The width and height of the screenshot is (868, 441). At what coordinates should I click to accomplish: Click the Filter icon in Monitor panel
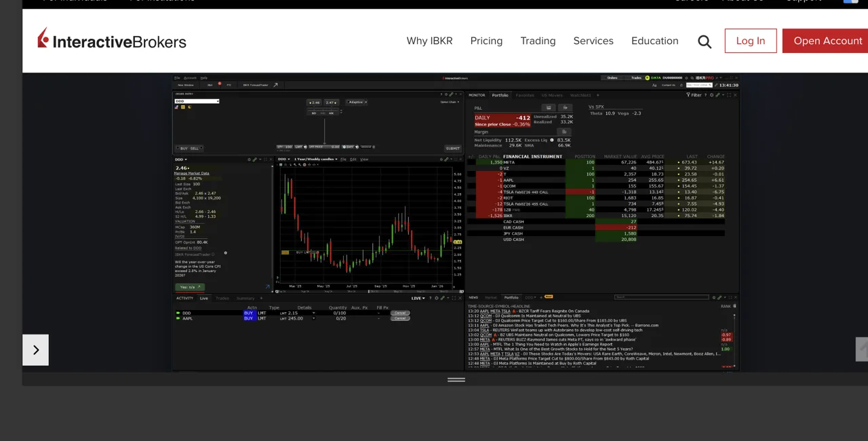[x=694, y=95]
